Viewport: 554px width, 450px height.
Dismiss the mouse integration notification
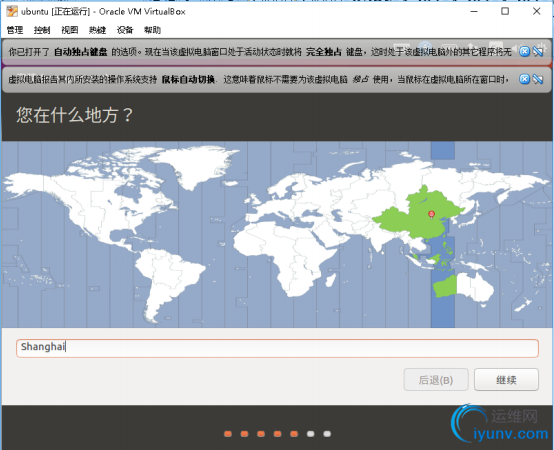(525, 79)
